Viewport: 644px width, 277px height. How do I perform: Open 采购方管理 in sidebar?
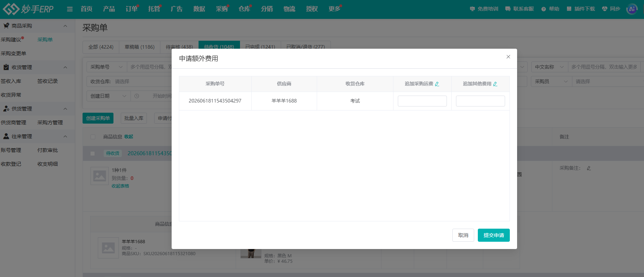pyautogui.click(x=50, y=123)
